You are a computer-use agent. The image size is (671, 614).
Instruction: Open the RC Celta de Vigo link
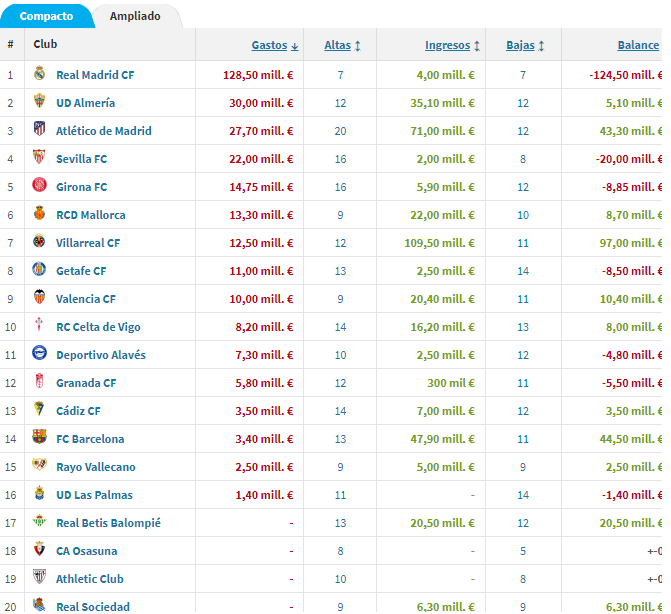click(98, 327)
